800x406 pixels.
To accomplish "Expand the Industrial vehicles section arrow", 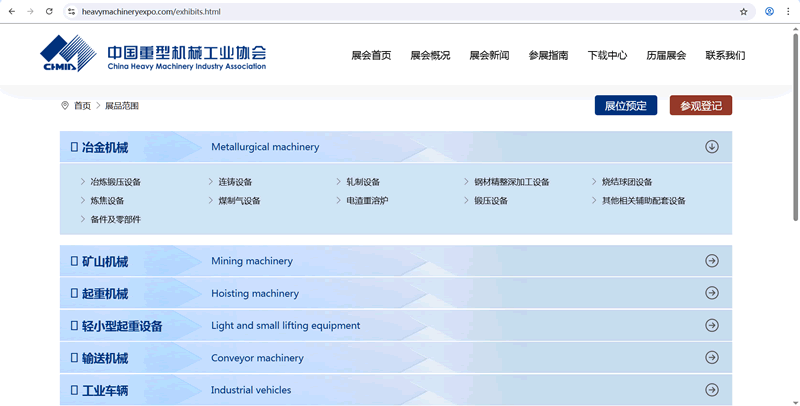I will [x=712, y=390].
